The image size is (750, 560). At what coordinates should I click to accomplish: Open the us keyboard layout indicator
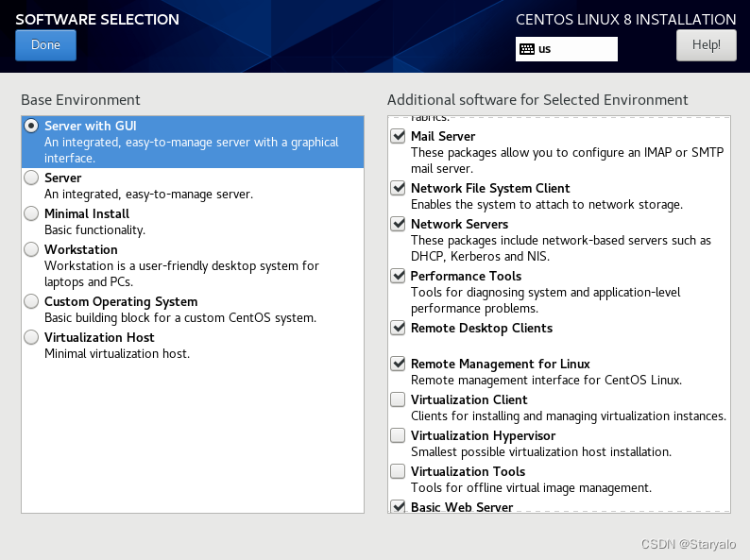[x=567, y=49]
